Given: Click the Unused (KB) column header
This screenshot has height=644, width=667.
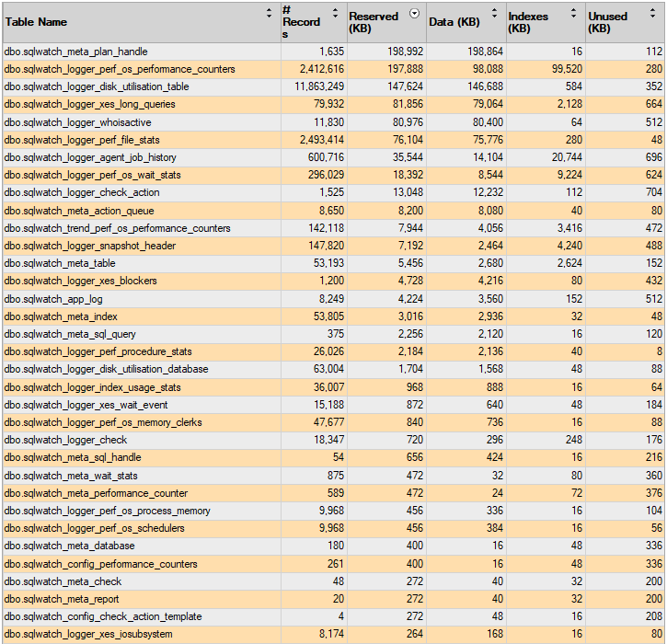Looking at the screenshot, I should (625, 23).
